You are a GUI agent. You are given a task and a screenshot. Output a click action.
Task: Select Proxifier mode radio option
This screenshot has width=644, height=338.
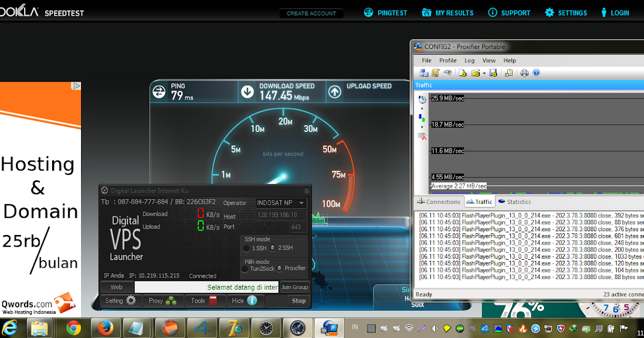291,268
